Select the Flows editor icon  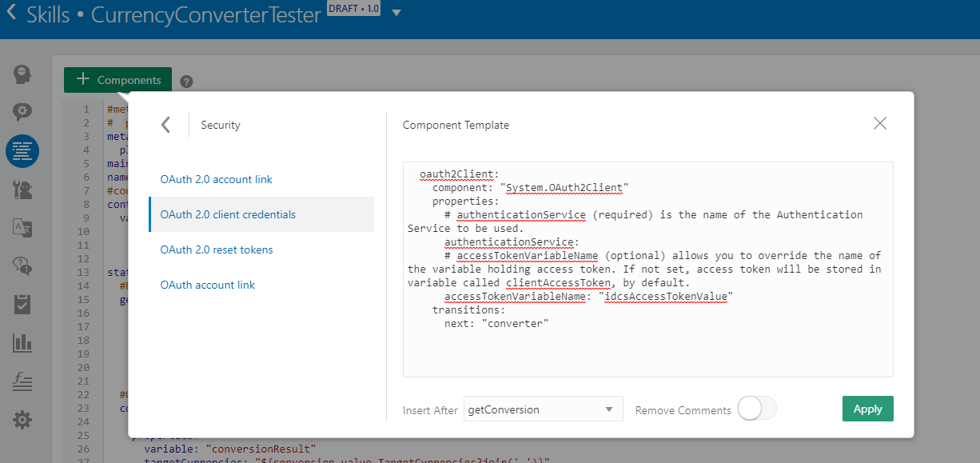coord(22,151)
